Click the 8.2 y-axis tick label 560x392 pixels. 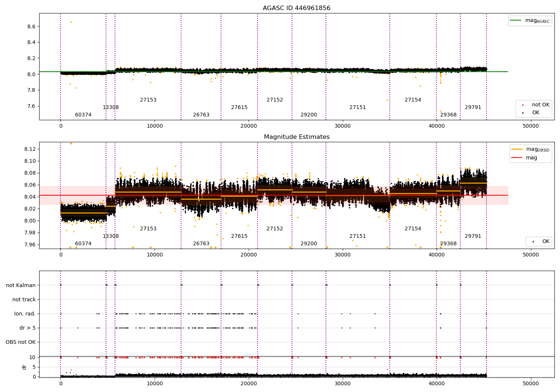[x=31, y=58]
